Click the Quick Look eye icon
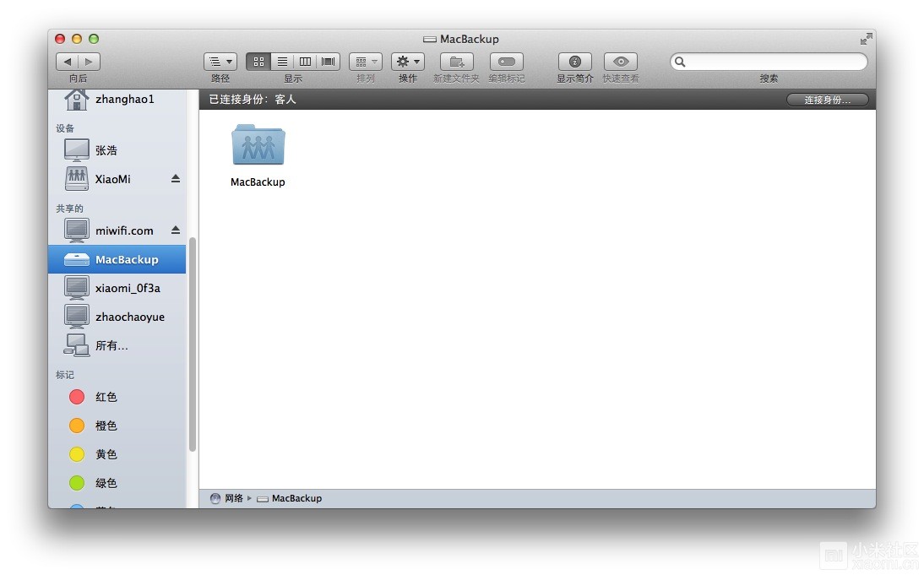The height and width of the screenshot is (575, 924). coord(620,62)
